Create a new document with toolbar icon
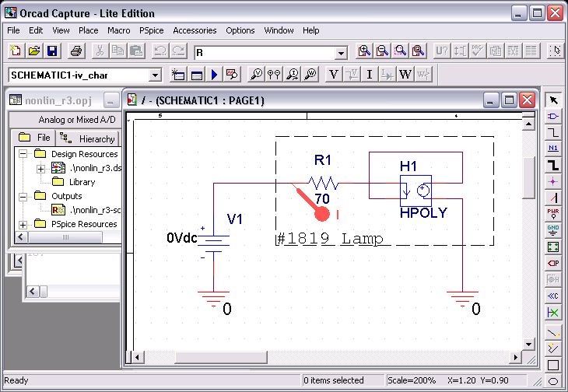568x392 pixels. pos(16,51)
